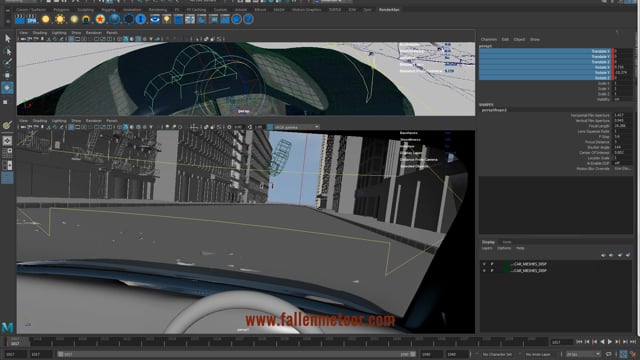Click the dark ring shelf icon
This screenshot has width=640, height=360.
pyautogui.click(x=129, y=19)
